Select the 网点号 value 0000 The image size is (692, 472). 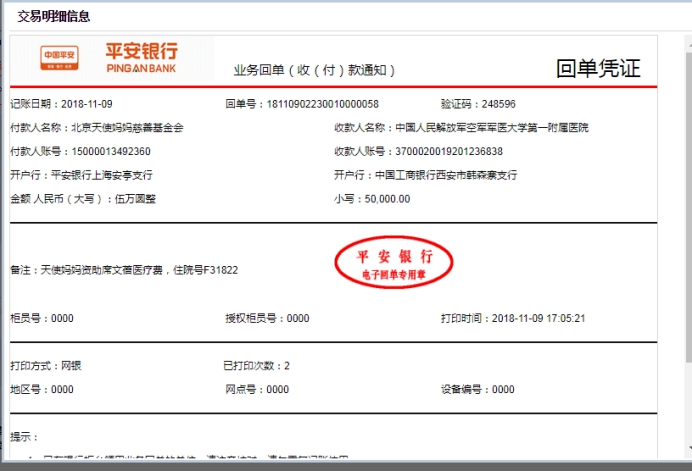[278, 390]
